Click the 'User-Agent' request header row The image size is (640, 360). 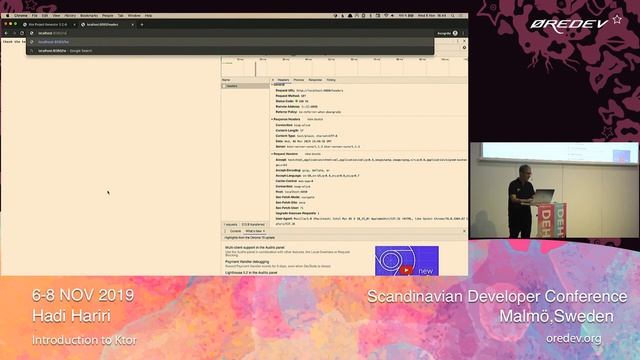[371, 221]
